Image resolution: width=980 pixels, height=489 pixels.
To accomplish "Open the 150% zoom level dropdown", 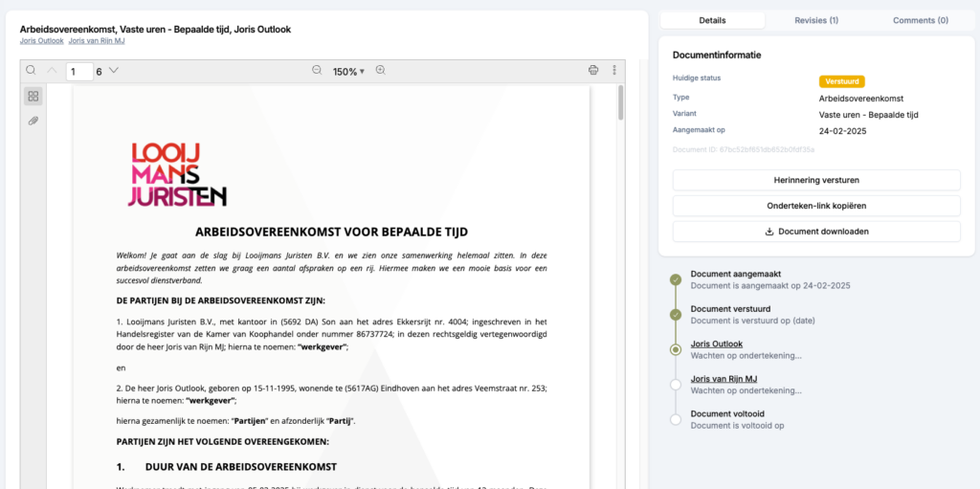I will (x=348, y=72).
